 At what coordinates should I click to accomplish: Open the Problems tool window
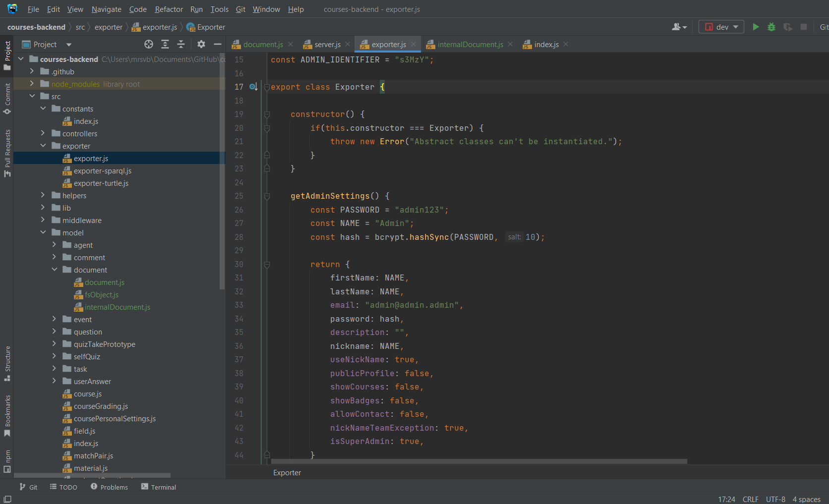point(109,487)
